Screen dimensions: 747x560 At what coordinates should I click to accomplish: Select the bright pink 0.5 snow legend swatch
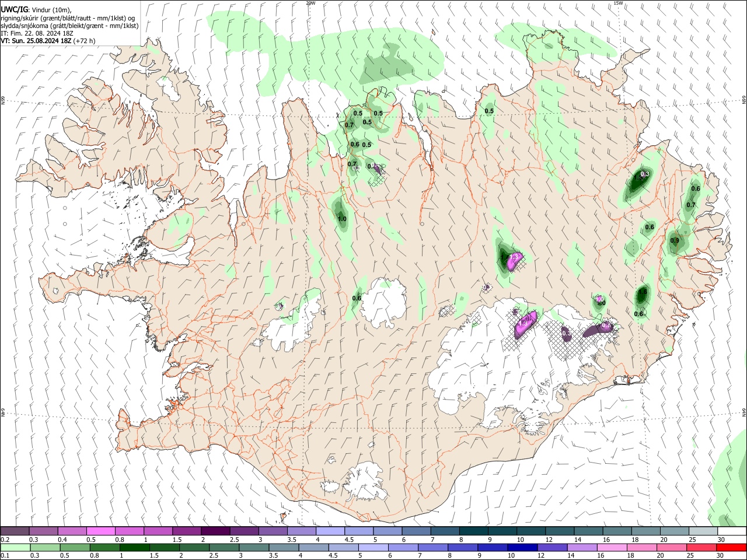coord(100,531)
